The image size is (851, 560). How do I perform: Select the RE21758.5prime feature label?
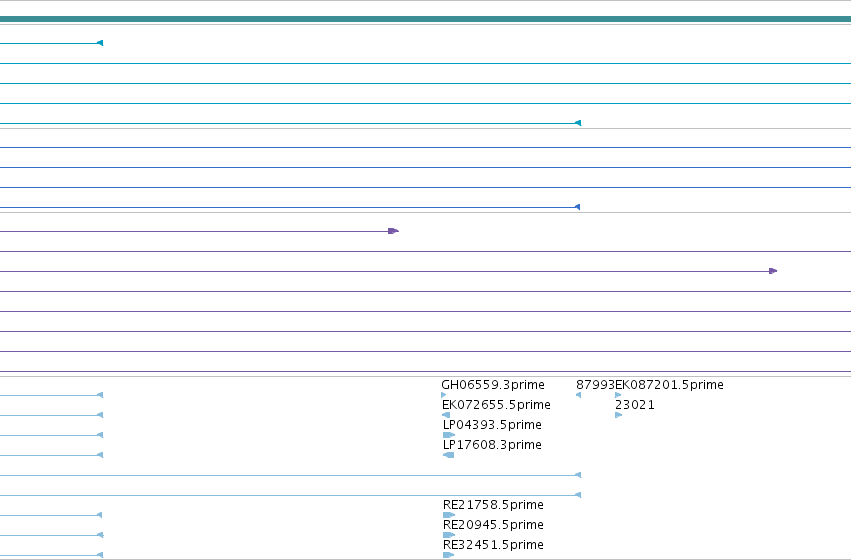click(x=493, y=505)
